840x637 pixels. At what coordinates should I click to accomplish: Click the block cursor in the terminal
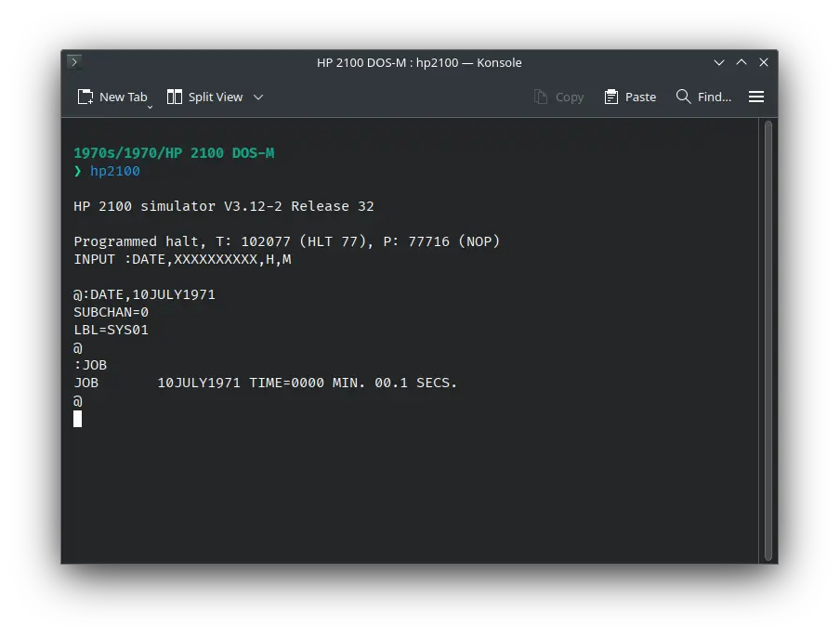tap(78, 419)
